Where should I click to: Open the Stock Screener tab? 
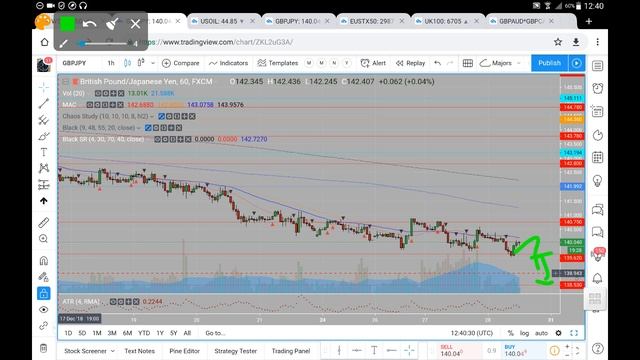pos(85,351)
